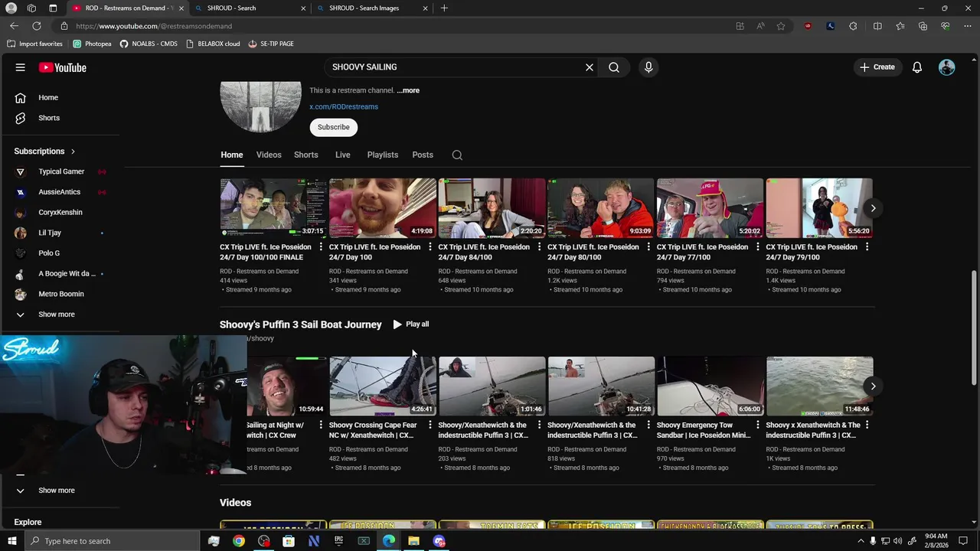
Task: Open the Epic Games taskbar icon
Action: tap(338, 541)
